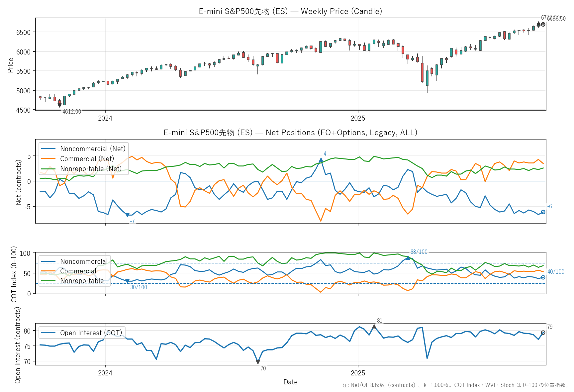Click the price high triangle marker near 6696.50
This screenshot has width=574, height=392.
click(x=538, y=24)
